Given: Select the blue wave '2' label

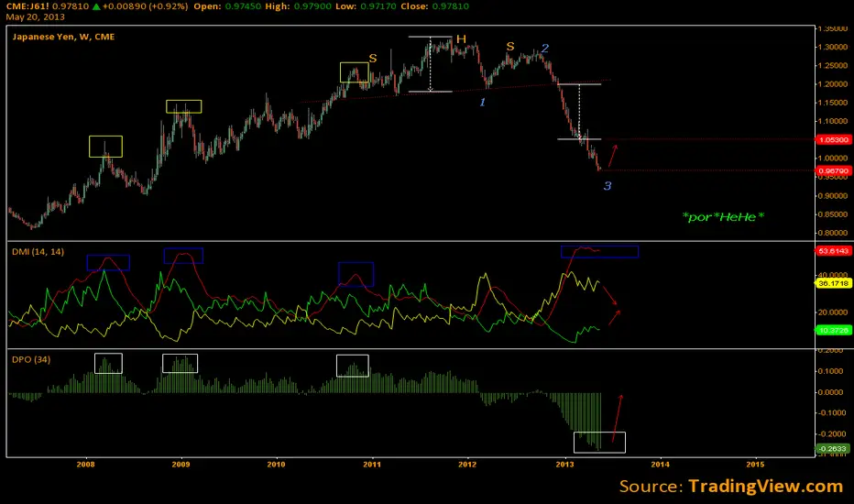Looking at the screenshot, I should [544, 48].
